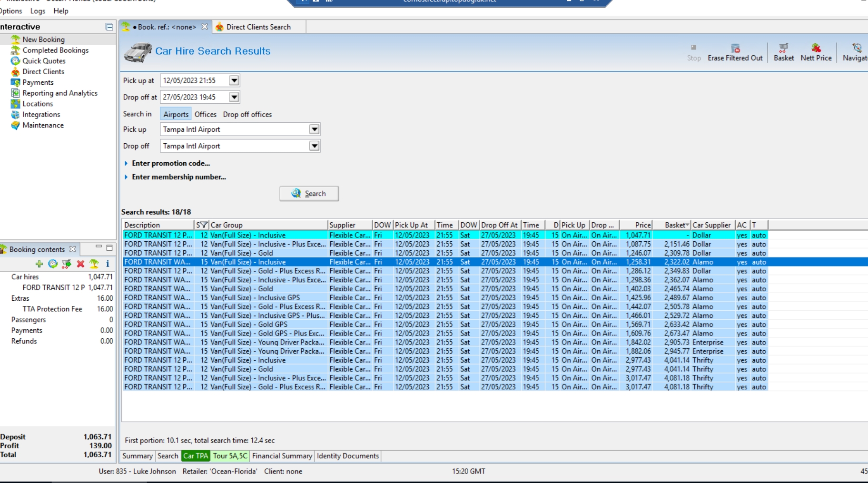Click the cart with green arrow icon
868x483 pixels.
click(67, 264)
